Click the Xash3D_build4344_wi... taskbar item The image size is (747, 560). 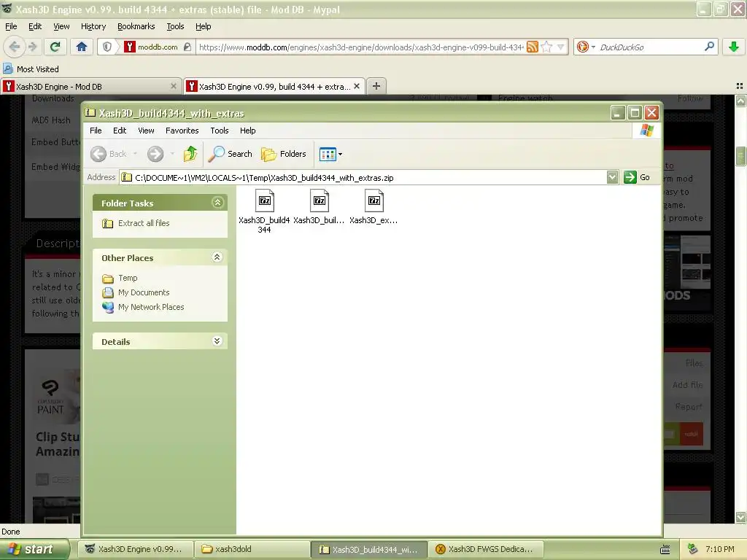pos(369,549)
